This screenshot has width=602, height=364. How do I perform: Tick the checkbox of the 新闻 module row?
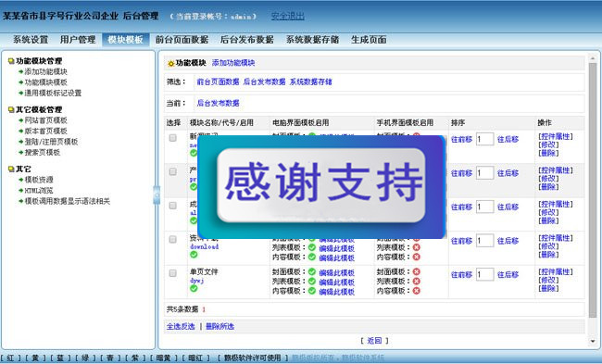(173, 138)
